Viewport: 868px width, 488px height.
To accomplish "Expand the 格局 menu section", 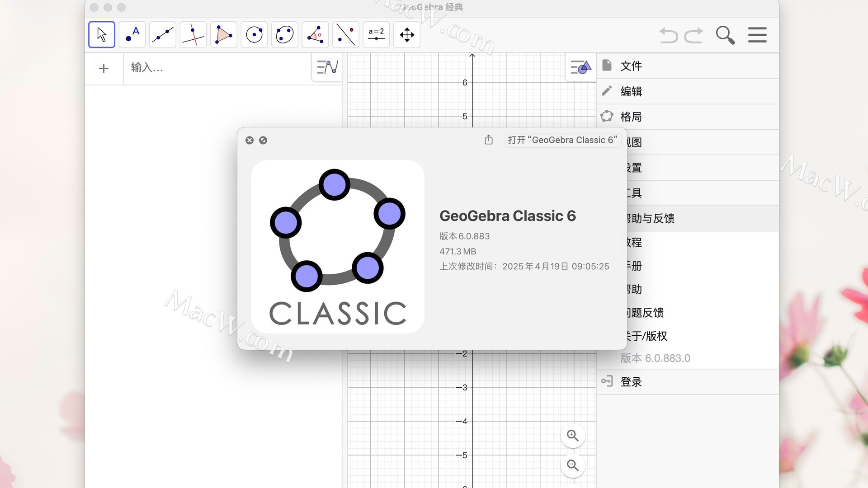I will (688, 117).
